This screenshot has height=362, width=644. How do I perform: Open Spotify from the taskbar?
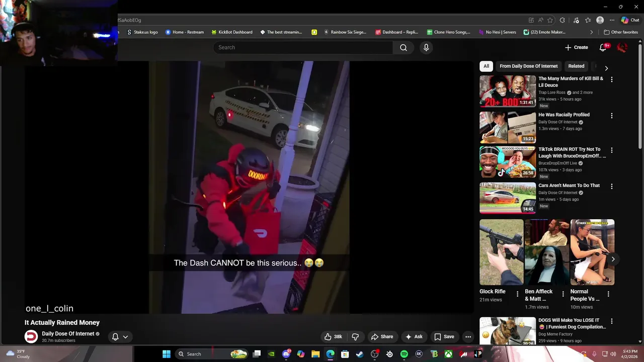pos(404,354)
